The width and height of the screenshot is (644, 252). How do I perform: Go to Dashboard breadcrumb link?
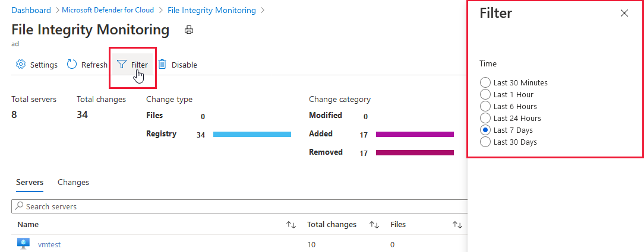pyautogui.click(x=31, y=10)
